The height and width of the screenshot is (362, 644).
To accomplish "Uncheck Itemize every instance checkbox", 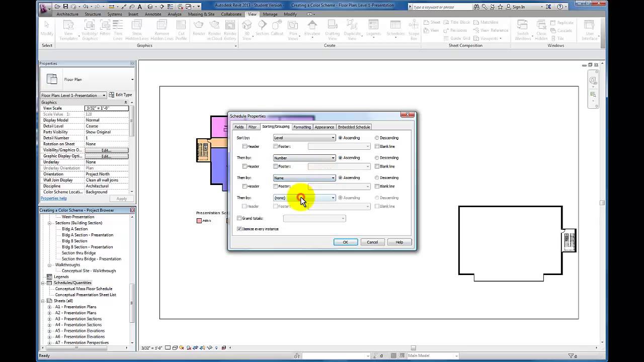I will point(239,229).
